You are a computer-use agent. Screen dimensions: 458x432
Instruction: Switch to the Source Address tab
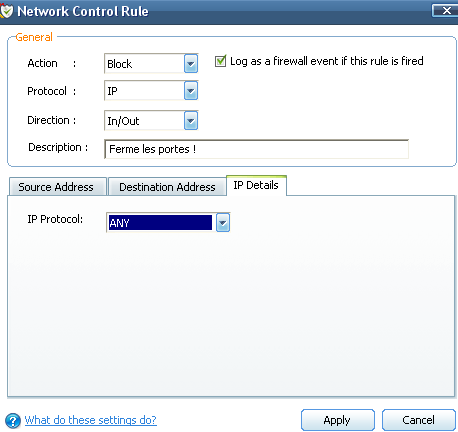click(x=58, y=187)
